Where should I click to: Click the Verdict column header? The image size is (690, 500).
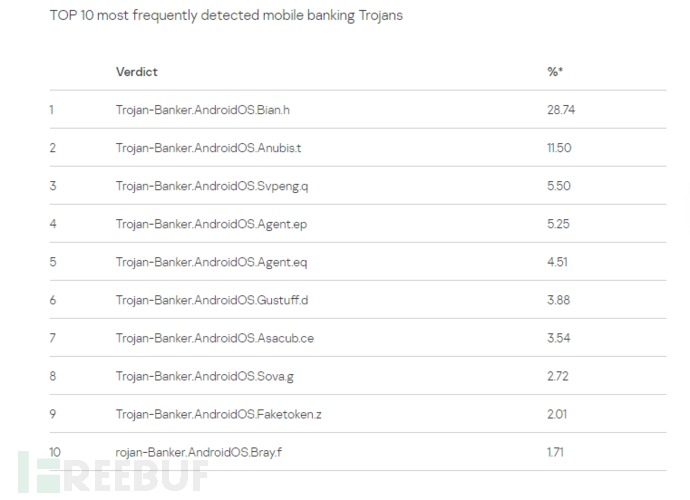pyautogui.click(x=136, y=72)
